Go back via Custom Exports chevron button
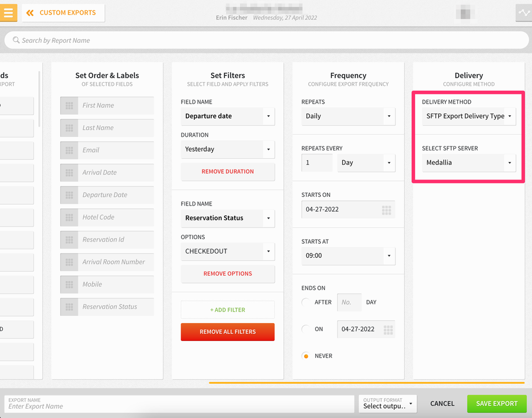The width and height of the screenshot is (532, 418). [64, 13]
